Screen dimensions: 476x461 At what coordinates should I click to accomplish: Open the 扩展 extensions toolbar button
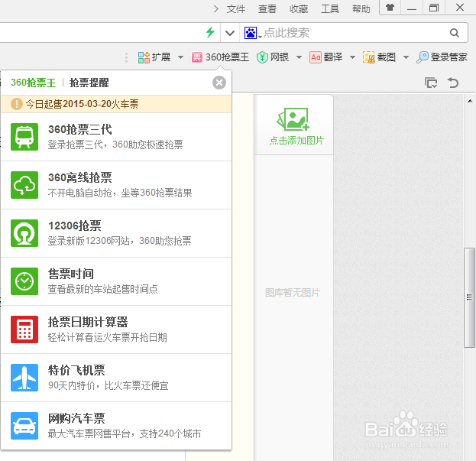[154, 57]
